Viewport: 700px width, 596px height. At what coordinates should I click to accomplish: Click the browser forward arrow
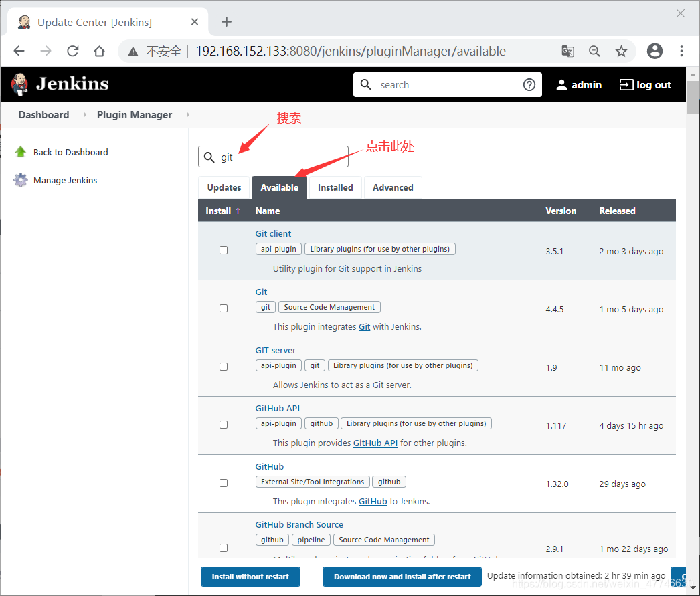click(46, 52)
